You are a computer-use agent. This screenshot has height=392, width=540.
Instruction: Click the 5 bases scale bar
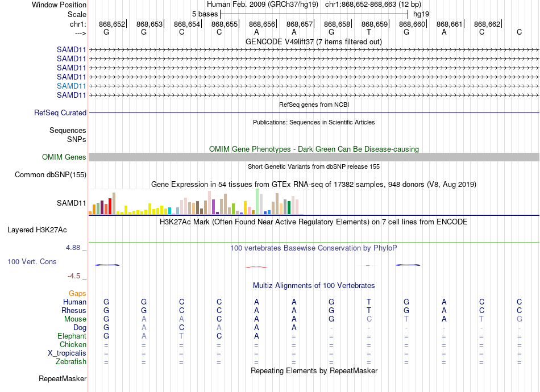[x=314, y=14]
